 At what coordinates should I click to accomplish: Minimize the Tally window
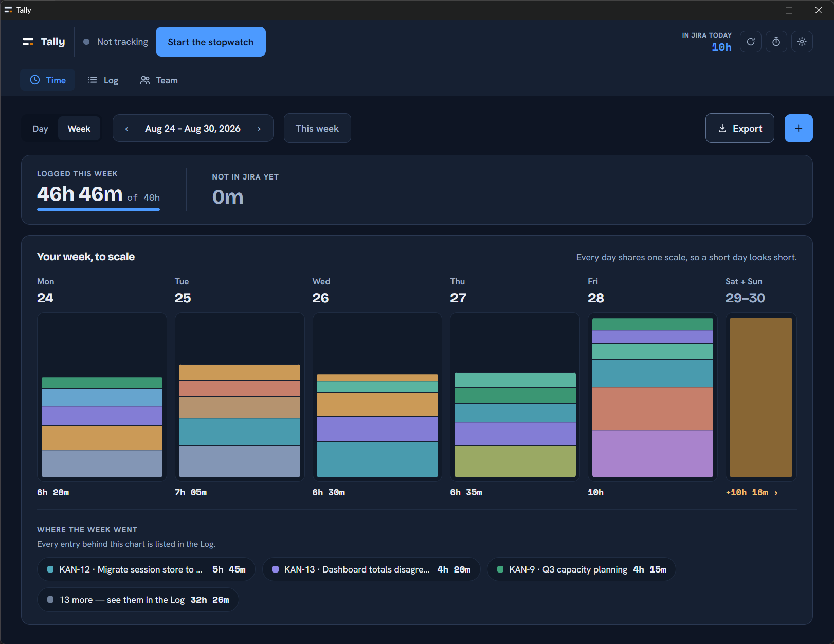click(760, 10)
